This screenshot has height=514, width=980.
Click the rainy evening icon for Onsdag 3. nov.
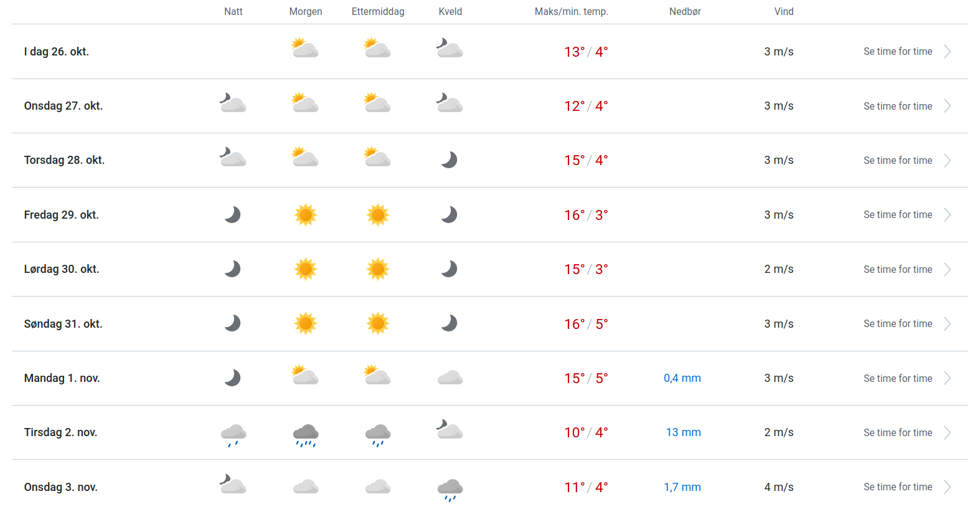[x=450, y=489]
